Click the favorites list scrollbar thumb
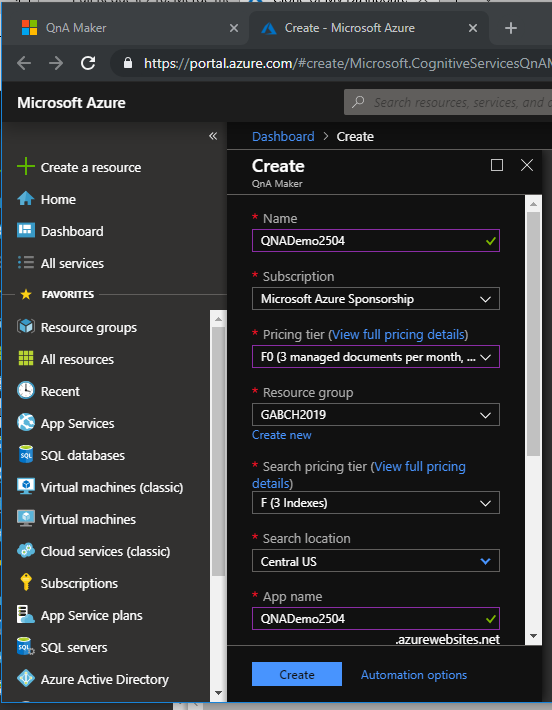The width and height of the screenshot is (552, 710). [x=218, y=451]
